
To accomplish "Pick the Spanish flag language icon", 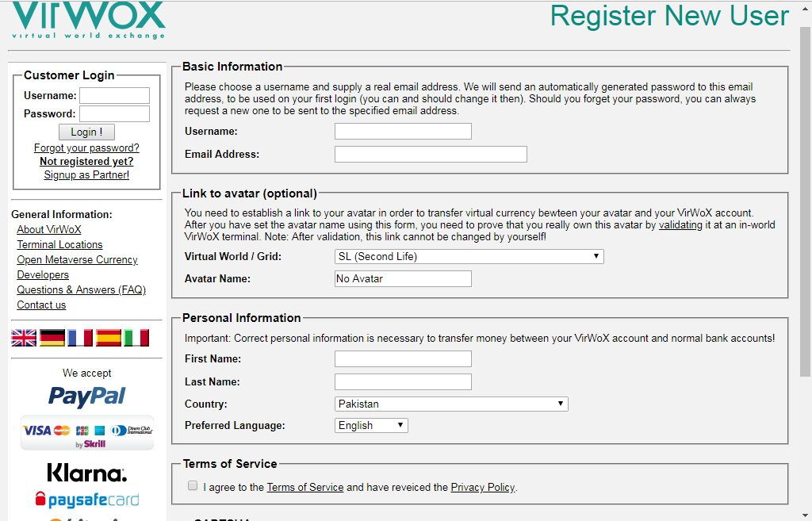I will (x=109, y=338).
